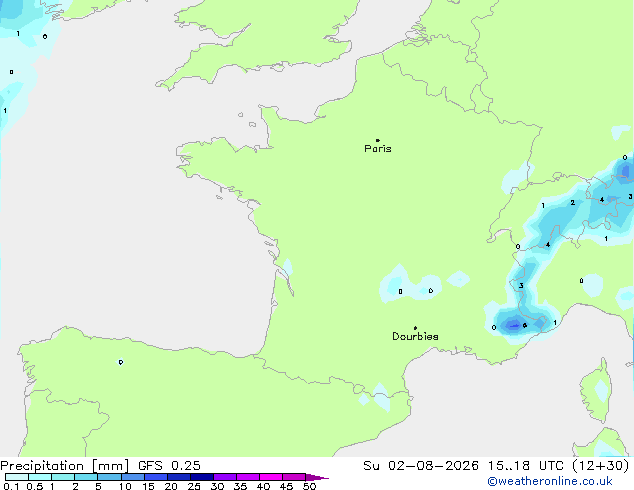Select the Dourbies location dot marker
The image size is (634, 490).
pyautogui.click(x=415, y=328)
